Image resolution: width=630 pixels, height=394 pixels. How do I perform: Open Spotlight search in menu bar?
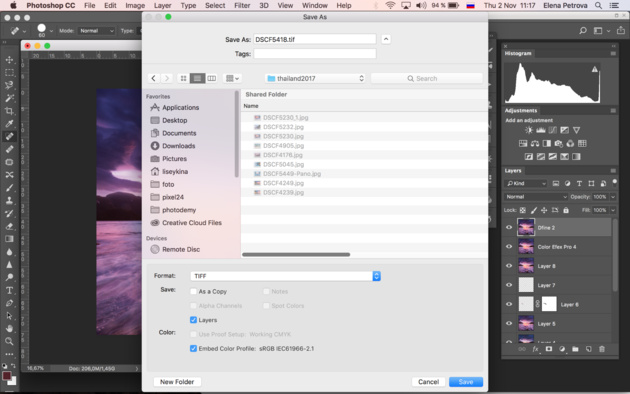598,6
